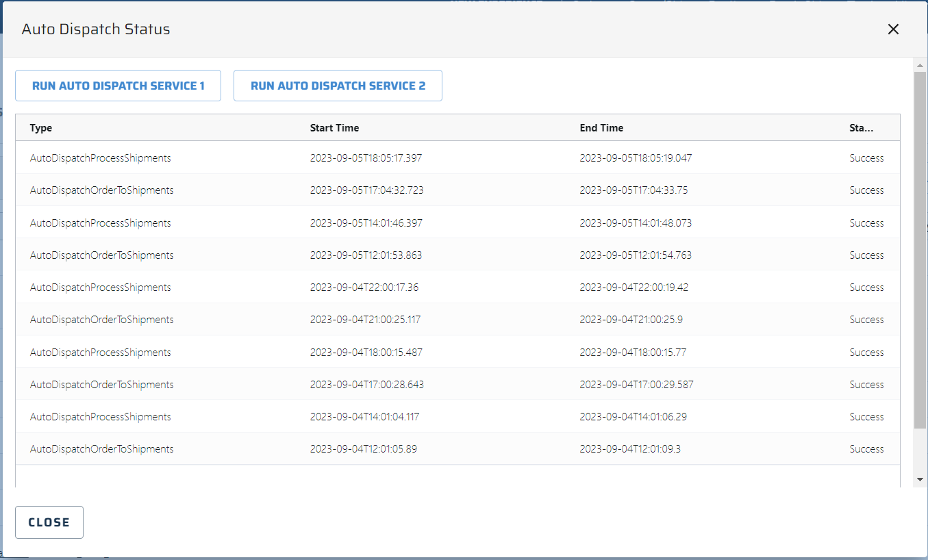Click Success status in the 14:01:46.397 row
The image size is (928, 560).
click(x=867, y=223)
